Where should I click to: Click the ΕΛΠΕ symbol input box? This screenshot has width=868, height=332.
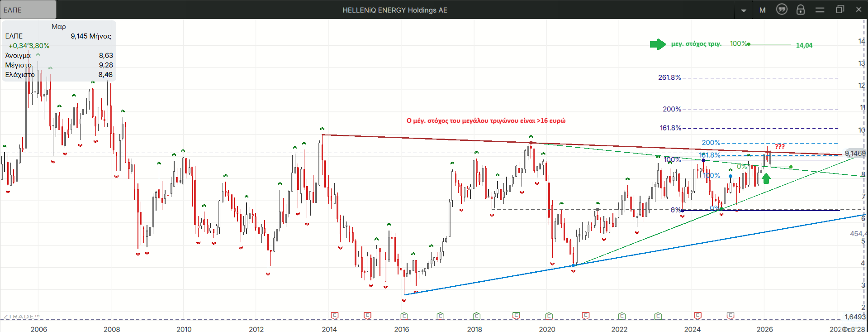point(28,10)
